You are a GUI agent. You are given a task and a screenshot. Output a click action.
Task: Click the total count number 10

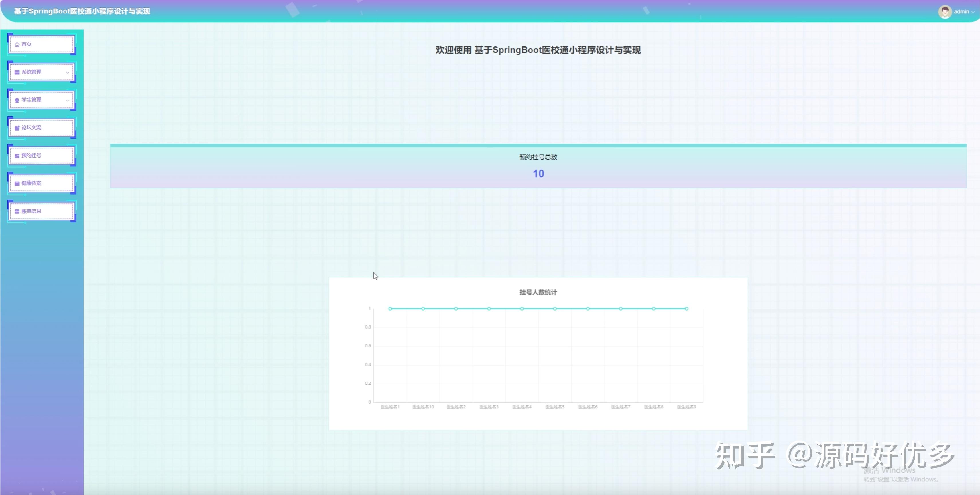[538, 174]
